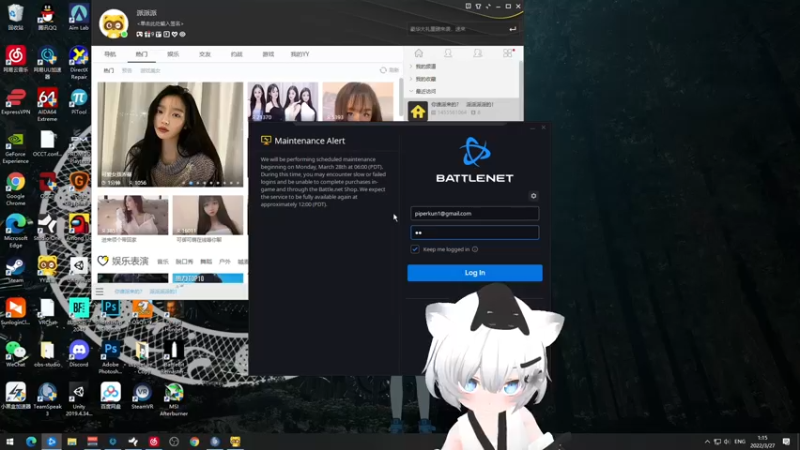Screen dimensions: 800x450
Task: Click the raccoon profile avatar in YY
Action: point(113,24)
